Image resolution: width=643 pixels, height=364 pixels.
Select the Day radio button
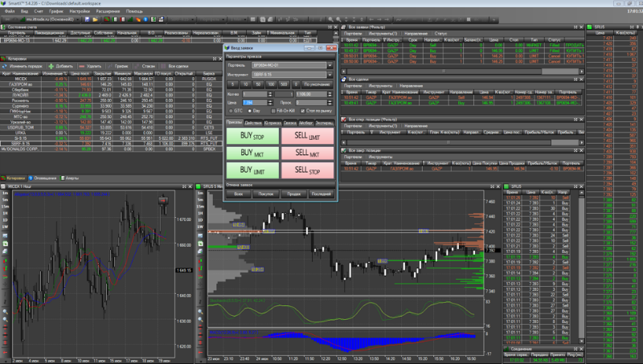[x=250, y=111]
